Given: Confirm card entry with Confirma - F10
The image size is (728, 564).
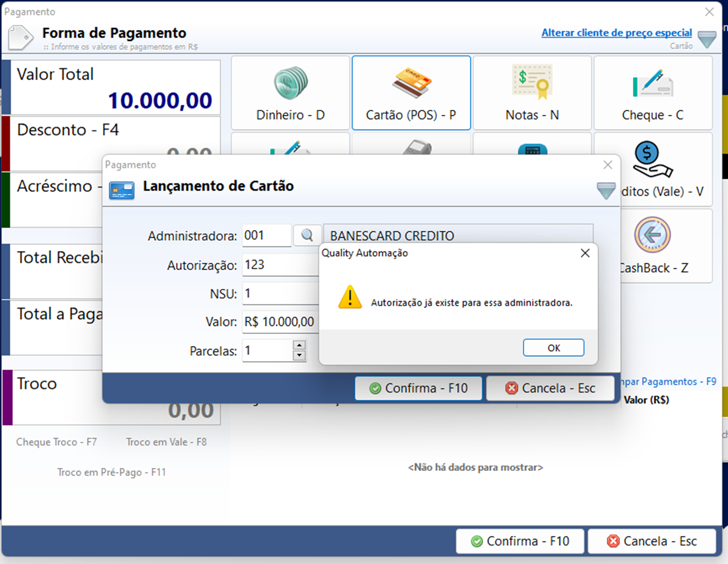Looking at the screenshot, I should pyautogui.click(x=418, y=388).
